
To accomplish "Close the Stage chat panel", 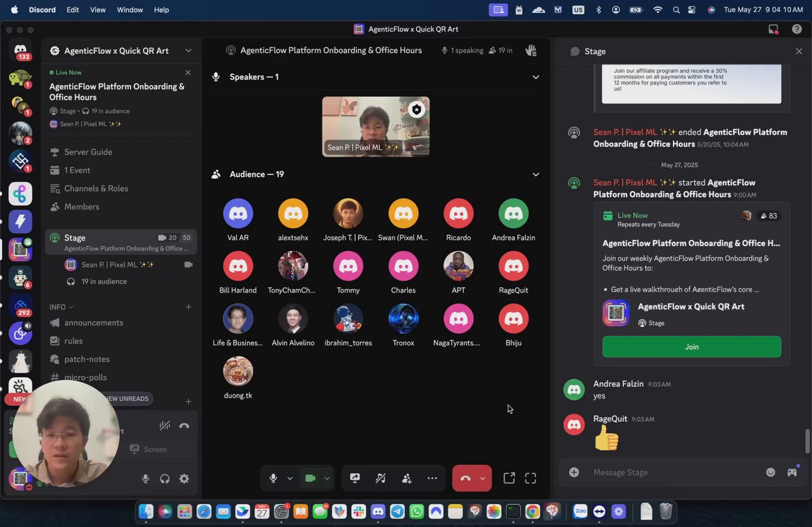I will point(799,51).
